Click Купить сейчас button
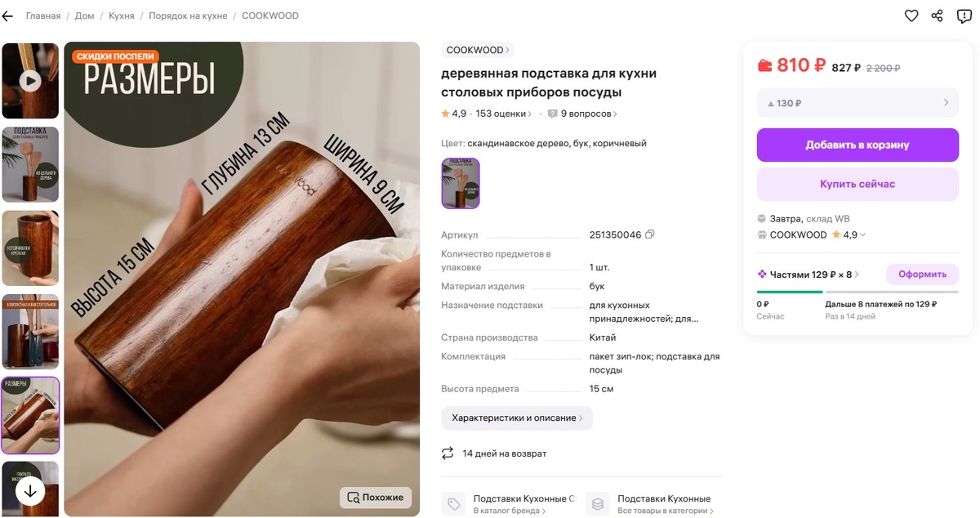The image size is (980, 518). pyautogui.click(x=857, y=184)
